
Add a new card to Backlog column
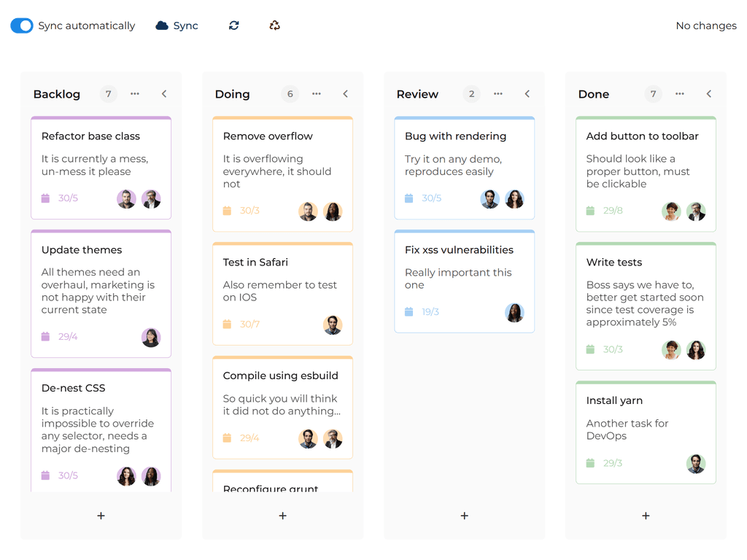click(x=101, y=516)
